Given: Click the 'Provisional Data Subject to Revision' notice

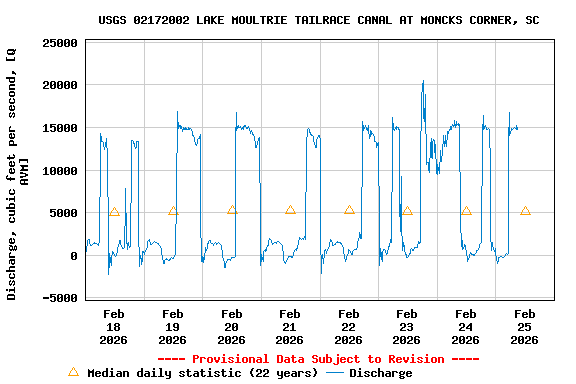Looking at the screenshot, I should click(x=318, y=359).
